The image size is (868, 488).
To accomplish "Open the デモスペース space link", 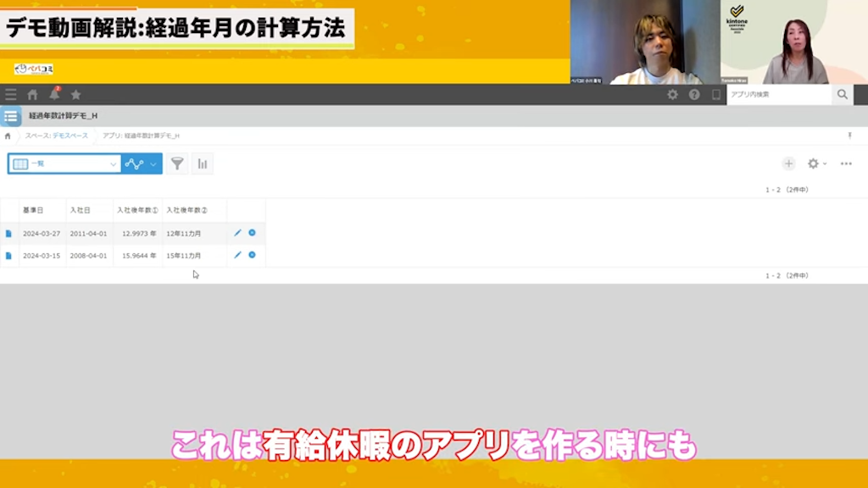I will click(x=70, y=136).
